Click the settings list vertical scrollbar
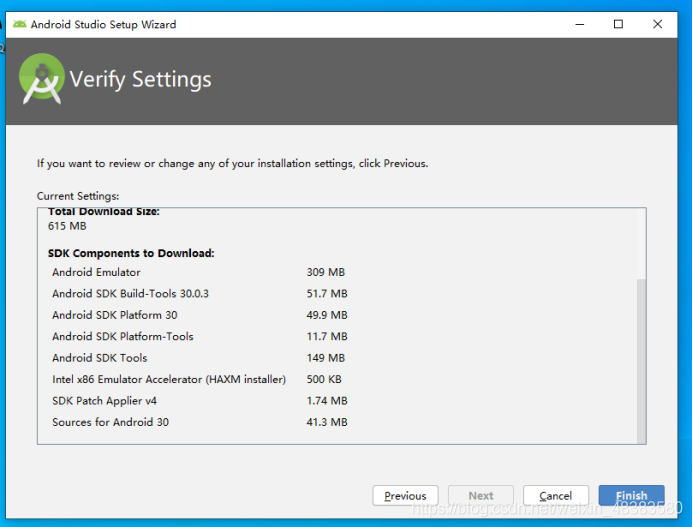 [x=641, y=360]
